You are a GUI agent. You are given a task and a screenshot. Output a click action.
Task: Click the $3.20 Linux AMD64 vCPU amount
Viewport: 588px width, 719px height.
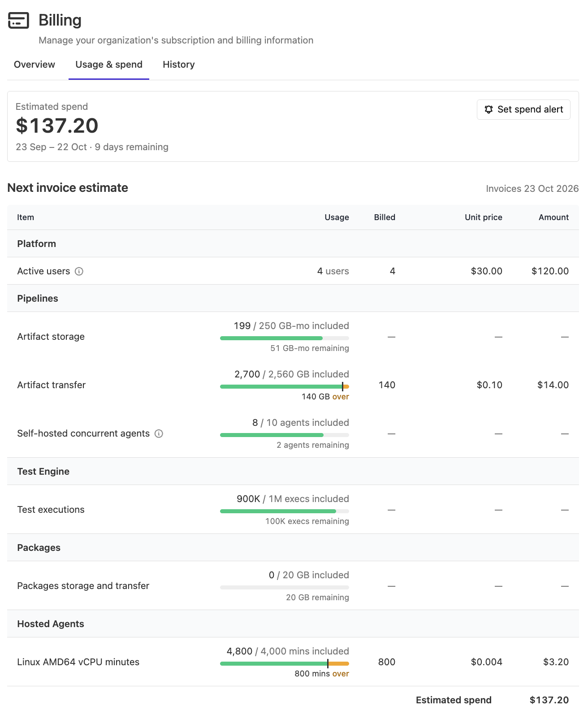pyautogui.click(x=556, y=662)
